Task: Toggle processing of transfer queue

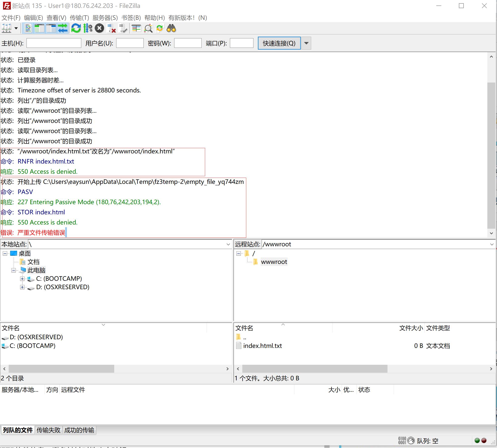Action: click(x=88, y=28)
